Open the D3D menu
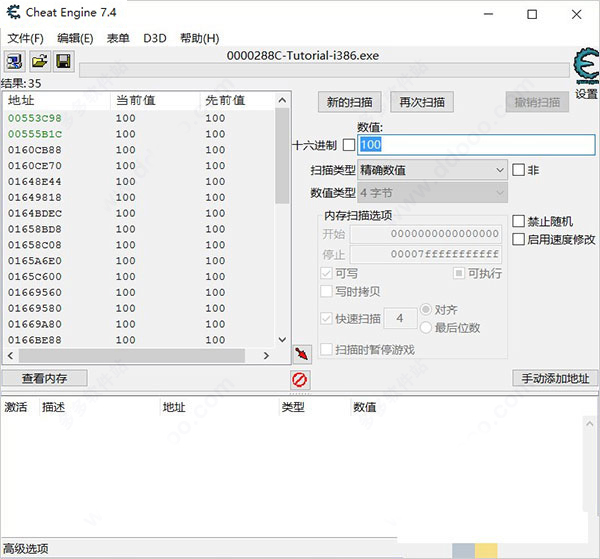600x559 pixels. click(x=155, y=38)
